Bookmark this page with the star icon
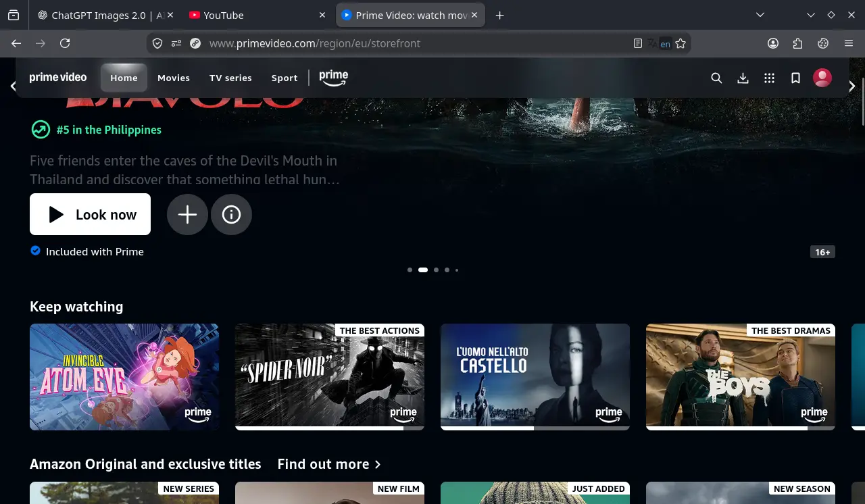This screenshot has height=504, width=865. [x=681, y=43]
